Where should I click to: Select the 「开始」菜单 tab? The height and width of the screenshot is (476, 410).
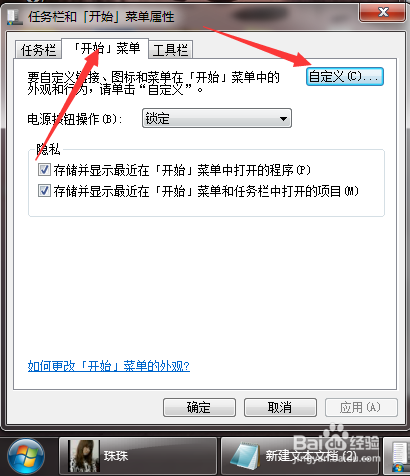pos(105,49)
